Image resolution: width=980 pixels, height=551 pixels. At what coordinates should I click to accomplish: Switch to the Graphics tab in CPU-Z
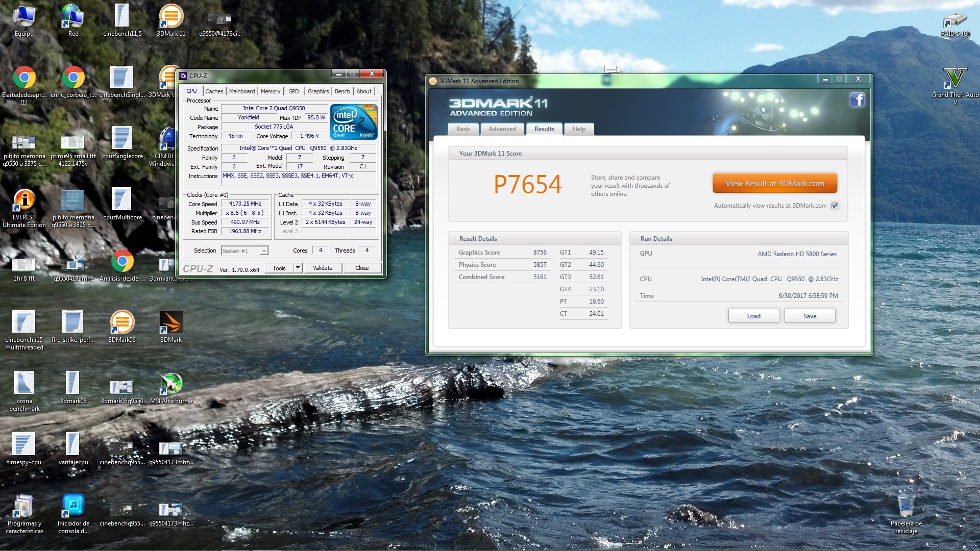[x=318, y=91]
